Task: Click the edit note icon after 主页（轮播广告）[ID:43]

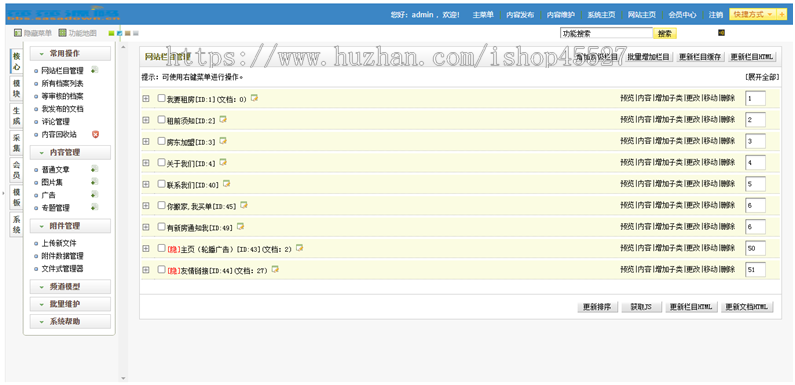Action: (300, 248)
